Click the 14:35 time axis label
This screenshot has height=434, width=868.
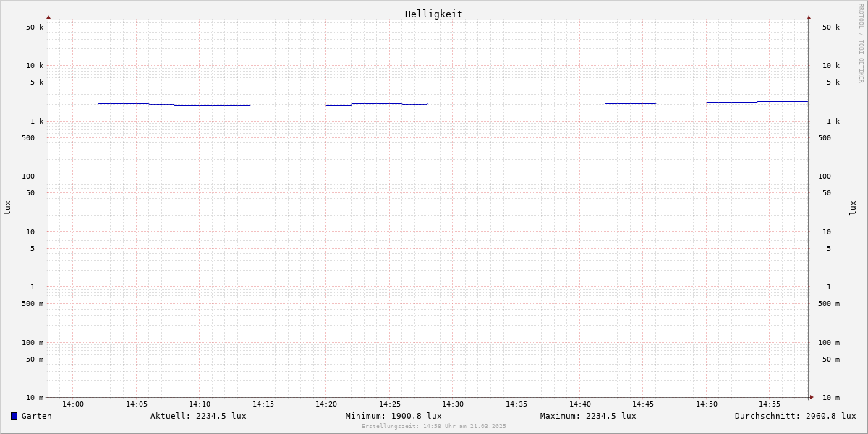516,404
